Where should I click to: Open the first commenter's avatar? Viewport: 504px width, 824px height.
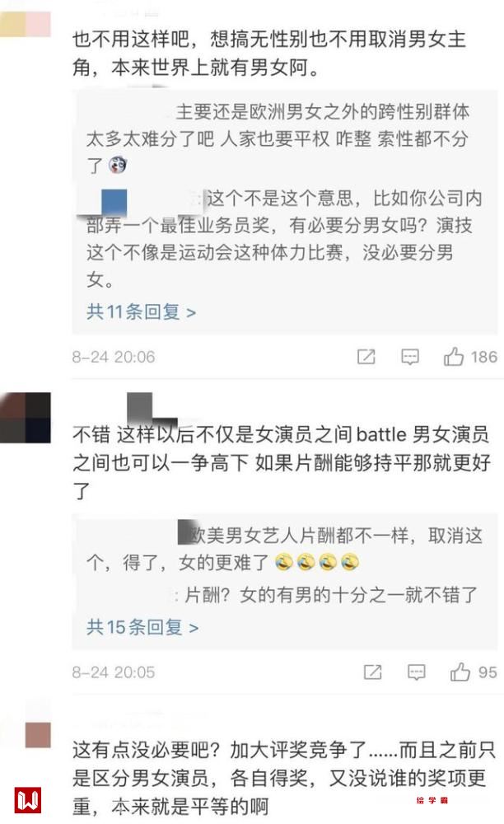pos(26,25)
